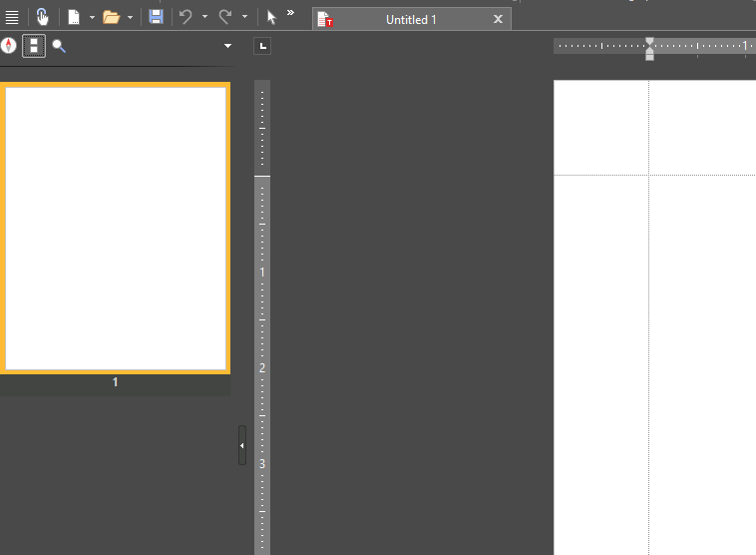The width and height of the screenshot is (756, 555).
Task: Expand the undo history dropdown
Action: tap(204, 17)
